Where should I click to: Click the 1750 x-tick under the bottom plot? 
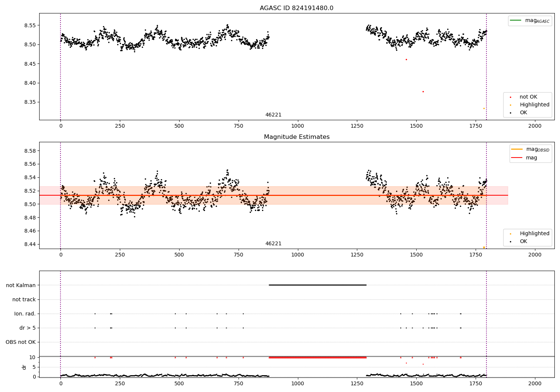point(476,383)
